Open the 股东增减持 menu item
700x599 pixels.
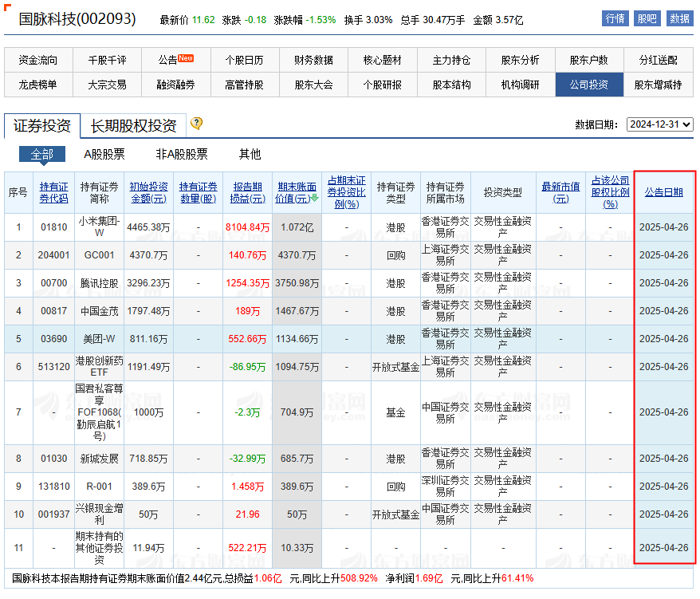[659, 85]
